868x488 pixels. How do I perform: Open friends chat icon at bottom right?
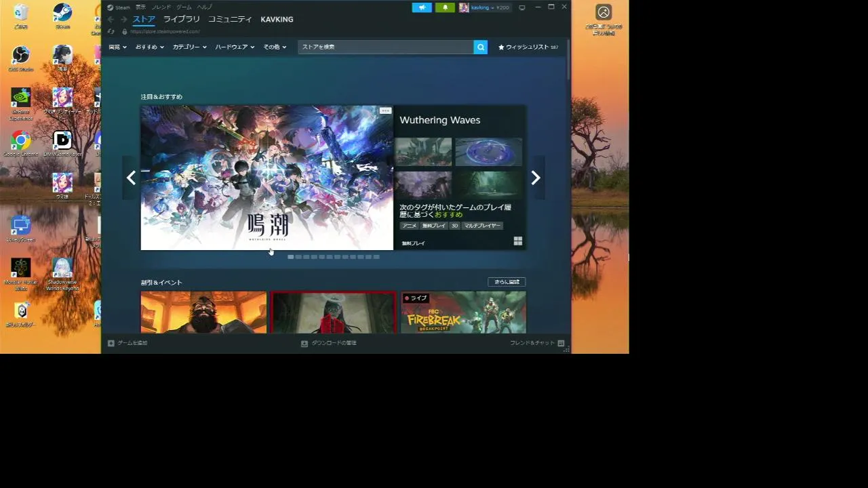(x=561, y=343)
